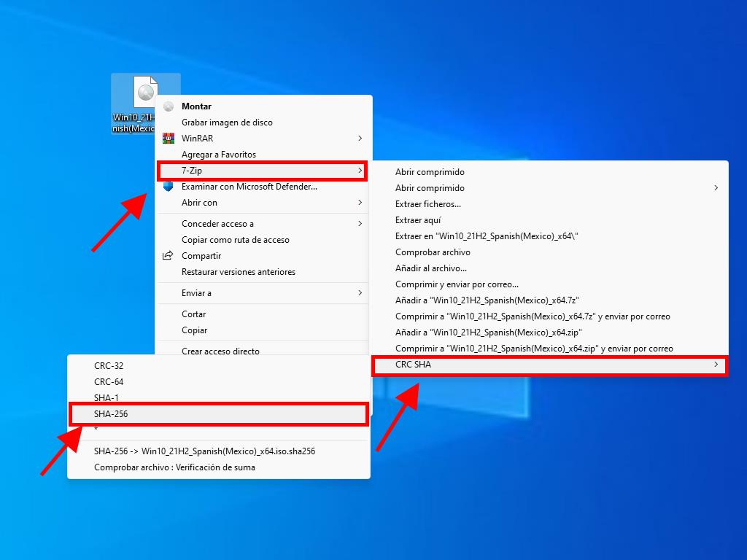Click Comprobar archivo in 7-Zip menu
This screenshot has height=560, width=747.
pos(433,252)
